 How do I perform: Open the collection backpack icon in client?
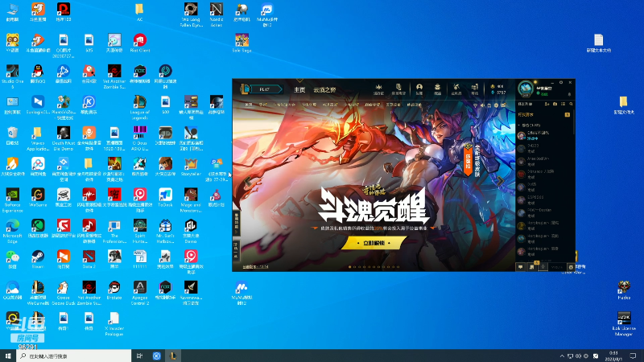click(x=437, y=88)
